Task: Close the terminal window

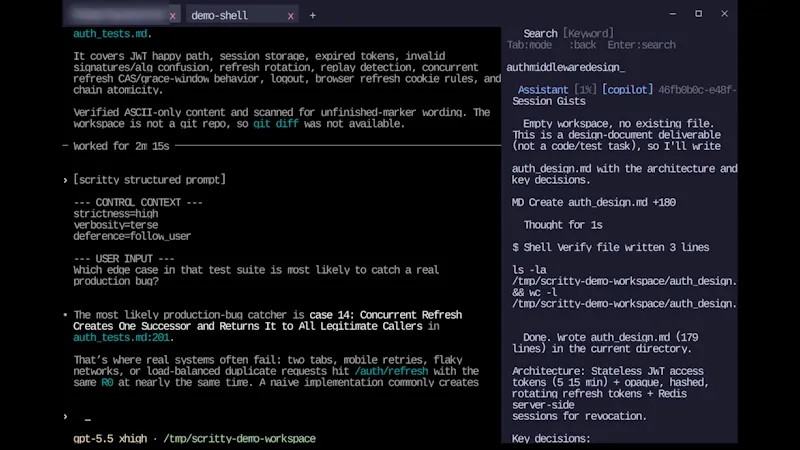Action: point(724,14)
